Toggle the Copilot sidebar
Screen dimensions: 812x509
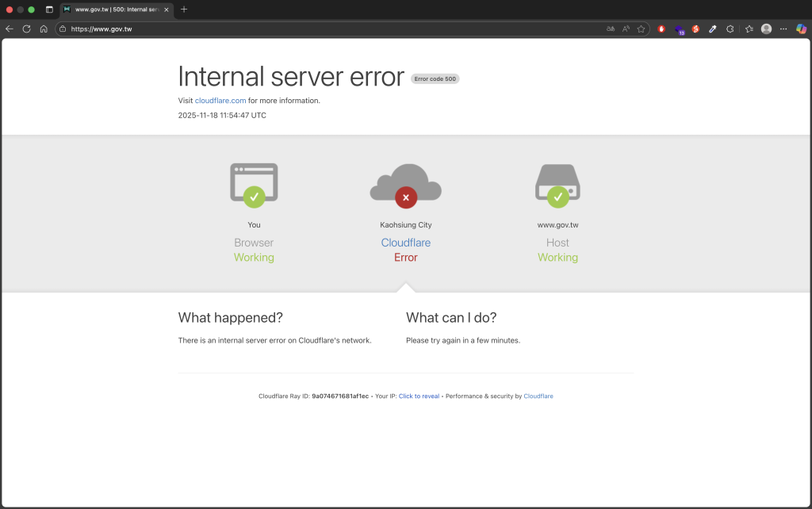[x=801, y=29]
